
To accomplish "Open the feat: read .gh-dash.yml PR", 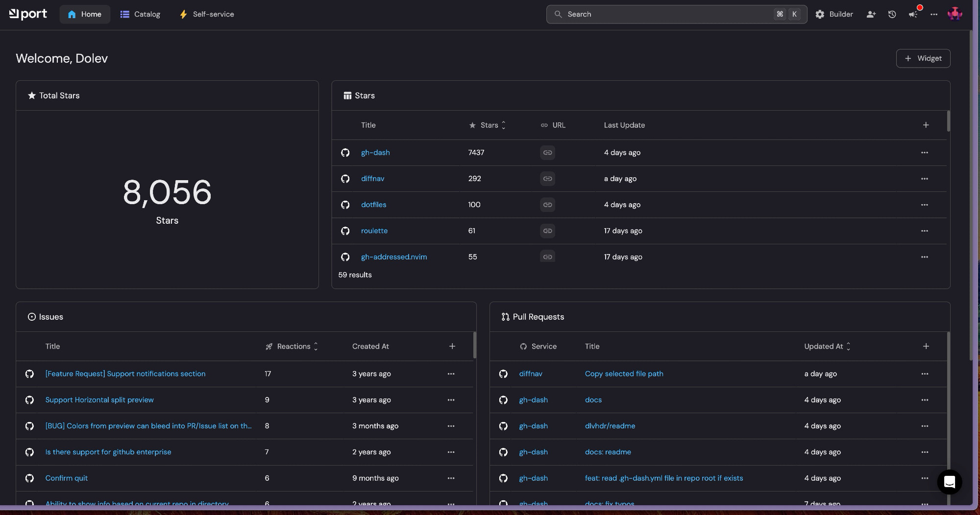I will [x=663, y=478].
